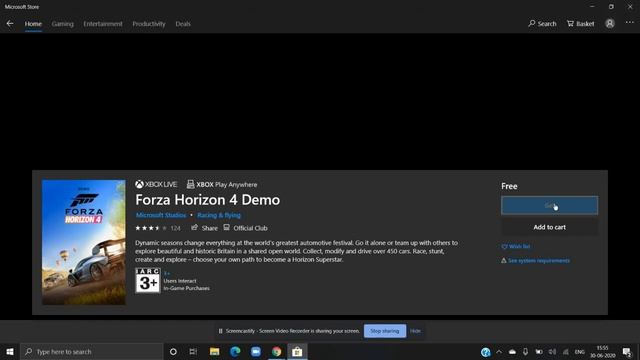Click Add to cart

549,227
